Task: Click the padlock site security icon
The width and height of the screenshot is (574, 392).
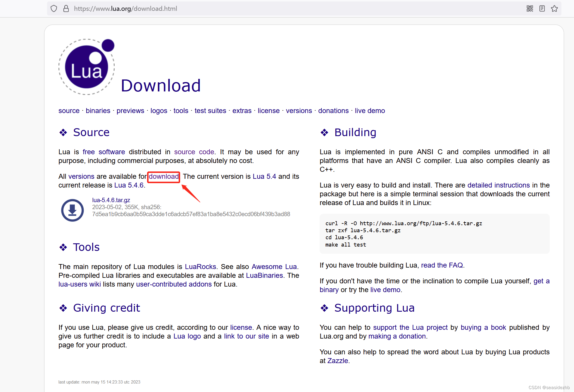Action: tap(66, 8)
